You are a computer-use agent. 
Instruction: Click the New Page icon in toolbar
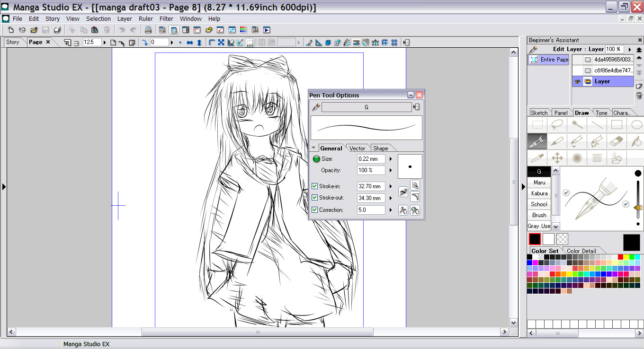[10, 30]
